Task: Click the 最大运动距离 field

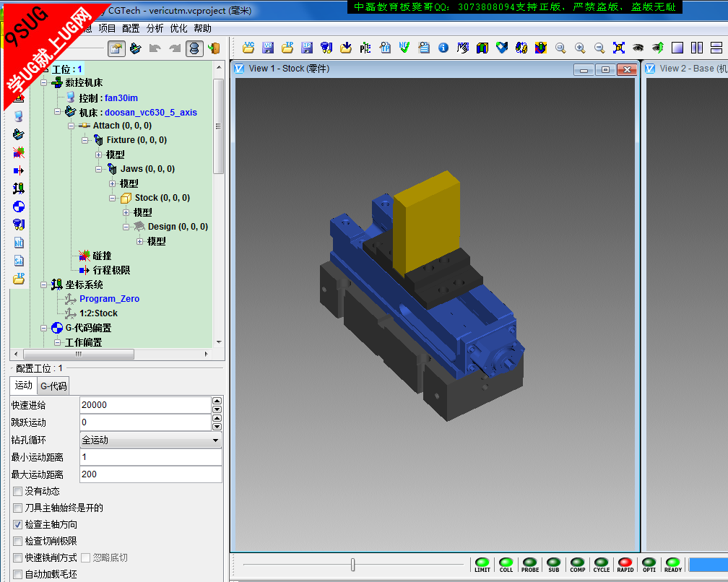Action: point(151,474)
